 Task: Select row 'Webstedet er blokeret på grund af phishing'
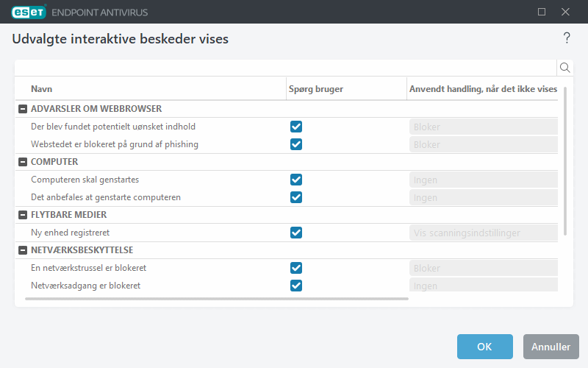coord(115,144)
